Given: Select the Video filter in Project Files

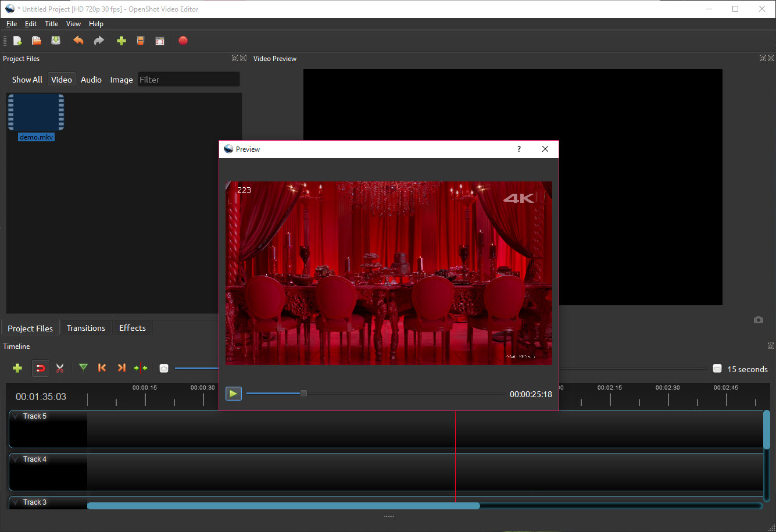Looking at the screenshot, I should click(62, 80).
